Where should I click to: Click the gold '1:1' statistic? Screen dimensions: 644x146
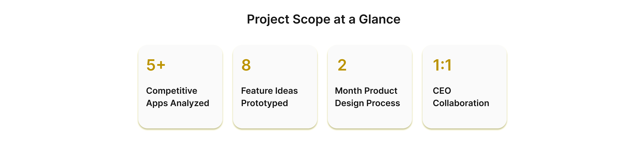(x=442, y=65)
